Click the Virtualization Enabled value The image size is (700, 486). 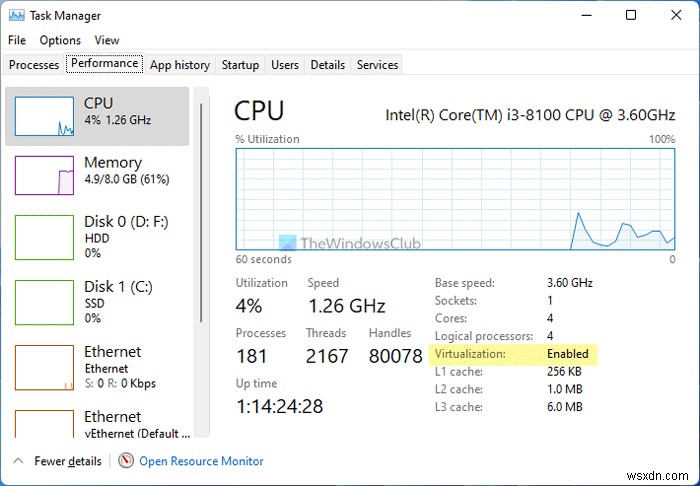[x=568, y=353]
